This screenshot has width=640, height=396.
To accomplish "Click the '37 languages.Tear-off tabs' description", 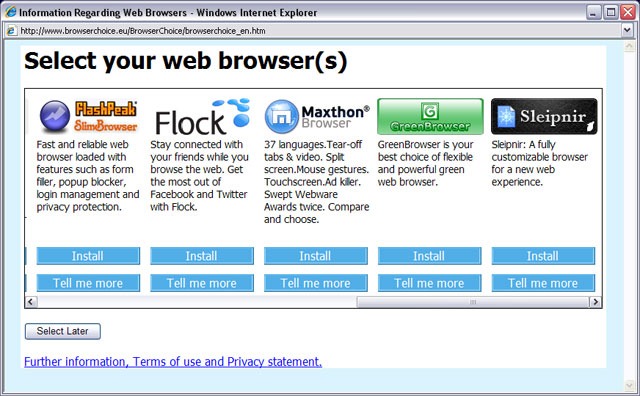I will [316, 182].
